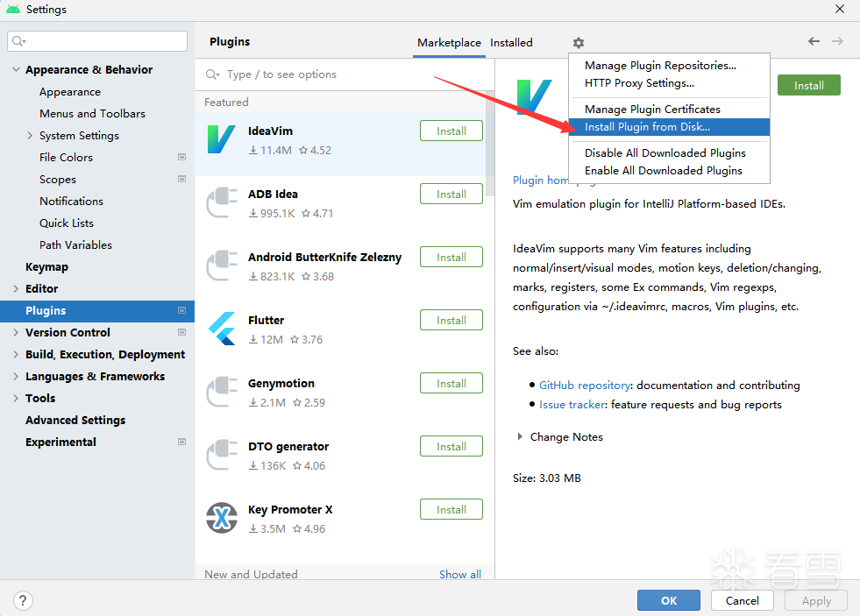Expand the Editor settings section
The image size is (860, 616).
click(16, 289)
